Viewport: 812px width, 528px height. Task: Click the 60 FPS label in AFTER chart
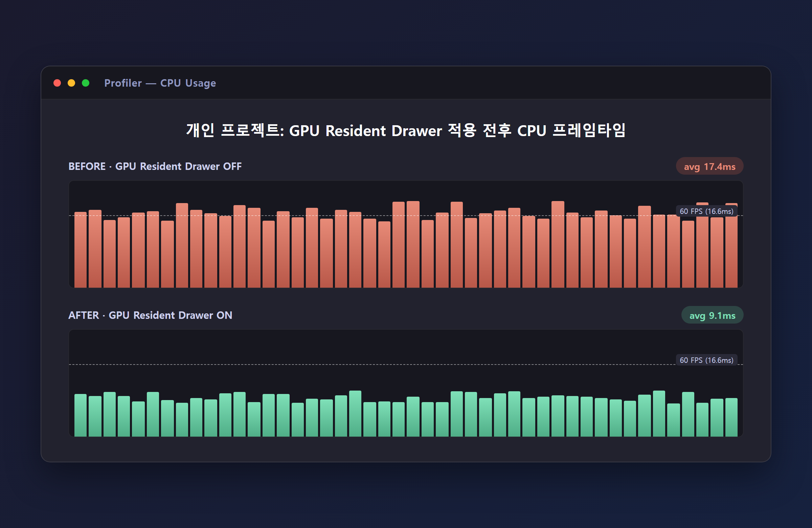[706, 360]
